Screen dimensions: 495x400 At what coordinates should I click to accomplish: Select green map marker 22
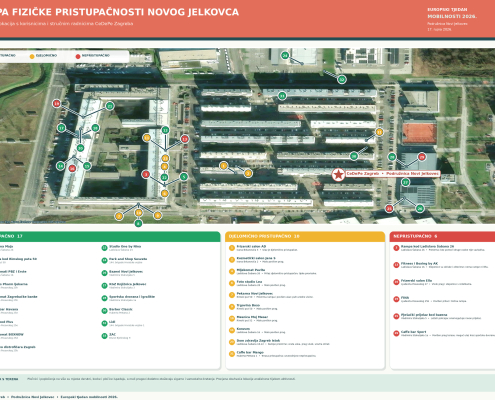point(164,177)
